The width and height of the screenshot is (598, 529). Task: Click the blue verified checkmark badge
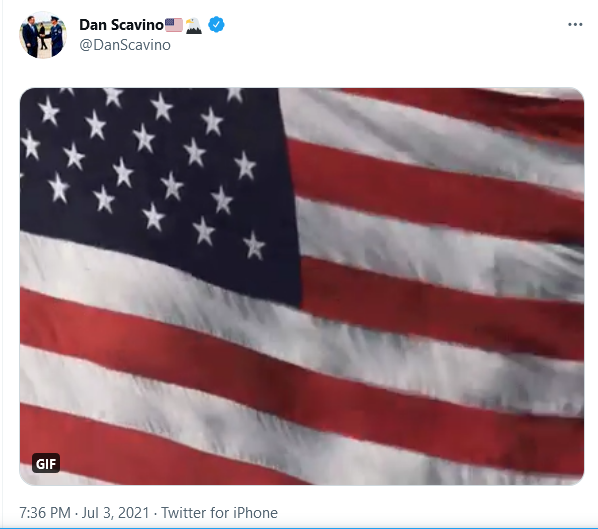coord(216,25)
